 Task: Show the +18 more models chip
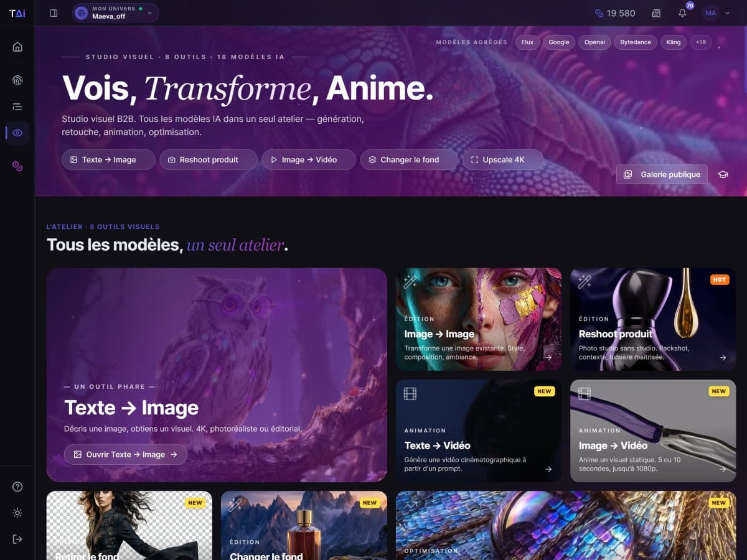[x=701, y=42]
